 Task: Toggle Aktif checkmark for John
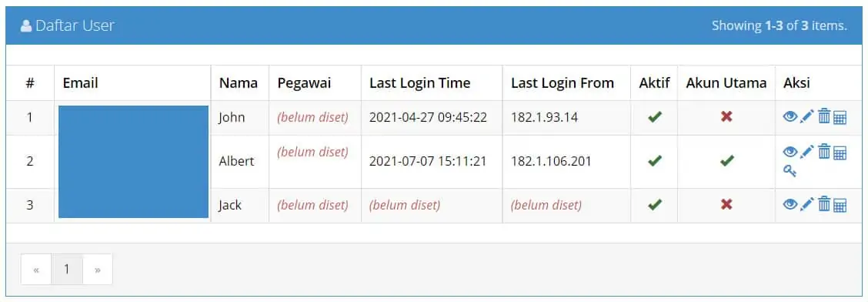coord(655,117)
